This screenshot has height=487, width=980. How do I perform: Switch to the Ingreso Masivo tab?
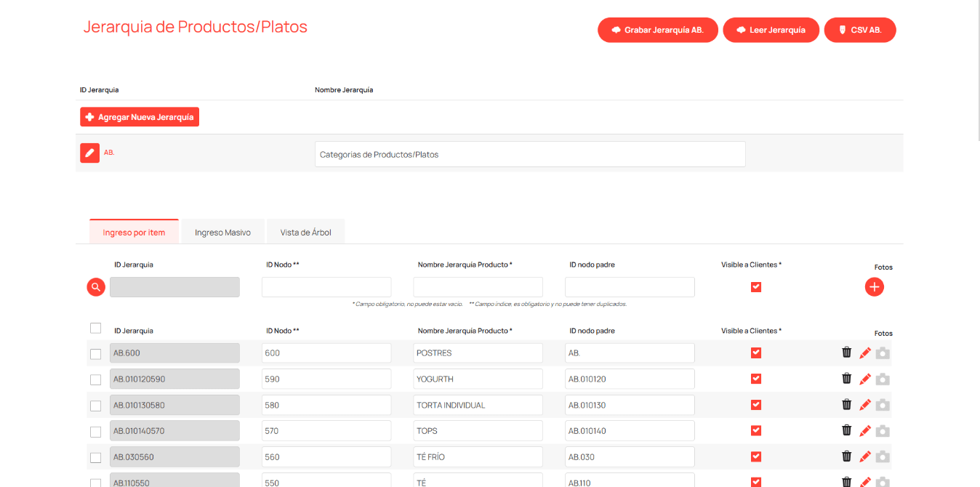[222, 233]
